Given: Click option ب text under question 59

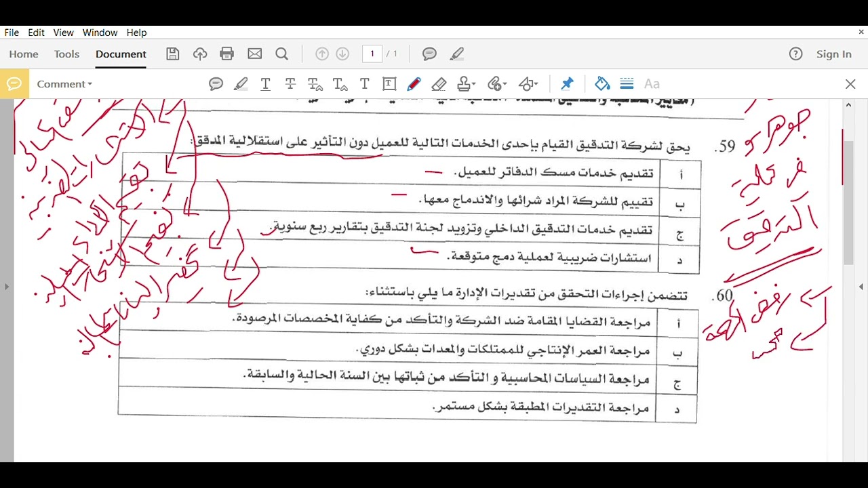Looking at the screenshot, I should 536,201.
